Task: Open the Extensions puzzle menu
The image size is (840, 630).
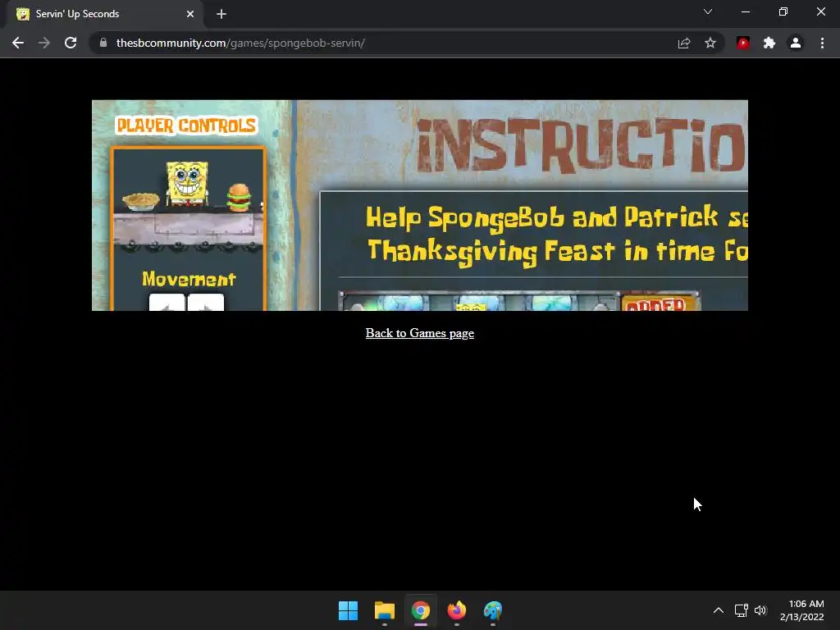Action: (769, 43)
